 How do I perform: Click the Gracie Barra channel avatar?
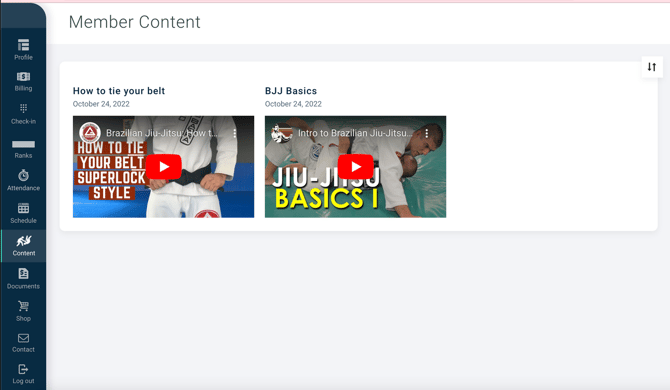90,133
